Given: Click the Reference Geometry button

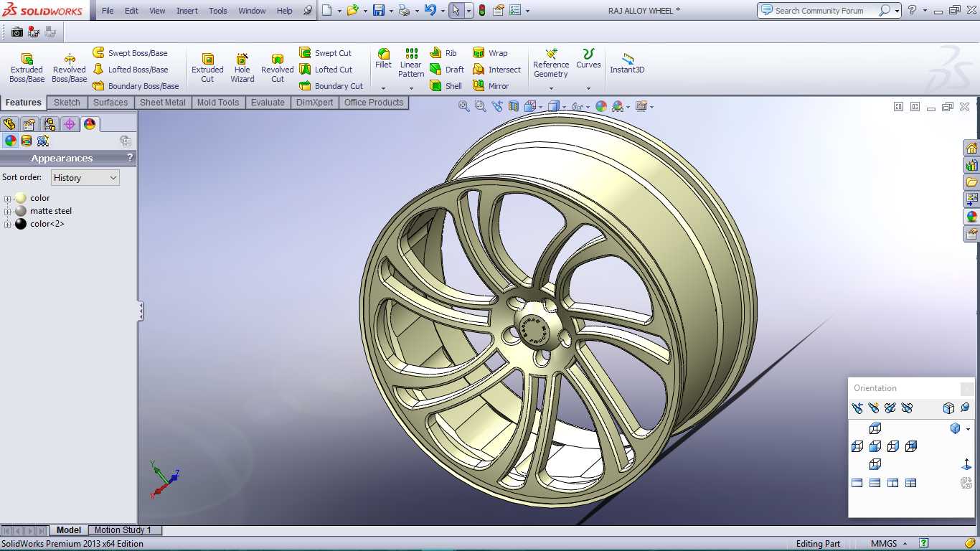Looking at the screenshot, I should click(551, 63).
